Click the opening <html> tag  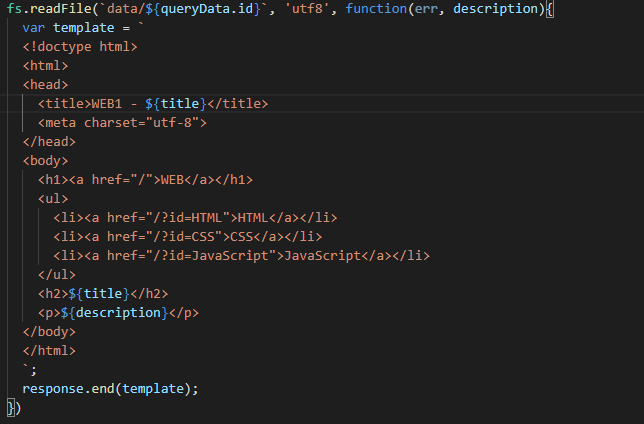tap(45, 66)
